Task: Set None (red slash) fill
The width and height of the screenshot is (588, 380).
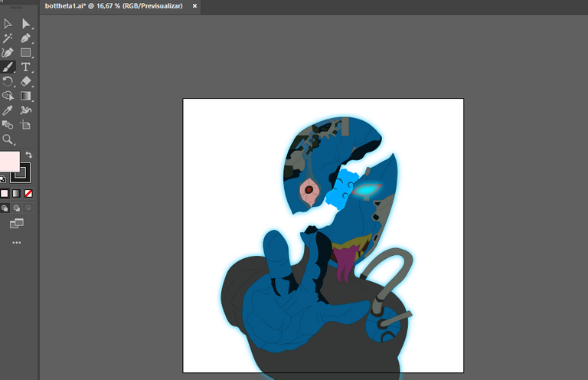Action: 28,194
